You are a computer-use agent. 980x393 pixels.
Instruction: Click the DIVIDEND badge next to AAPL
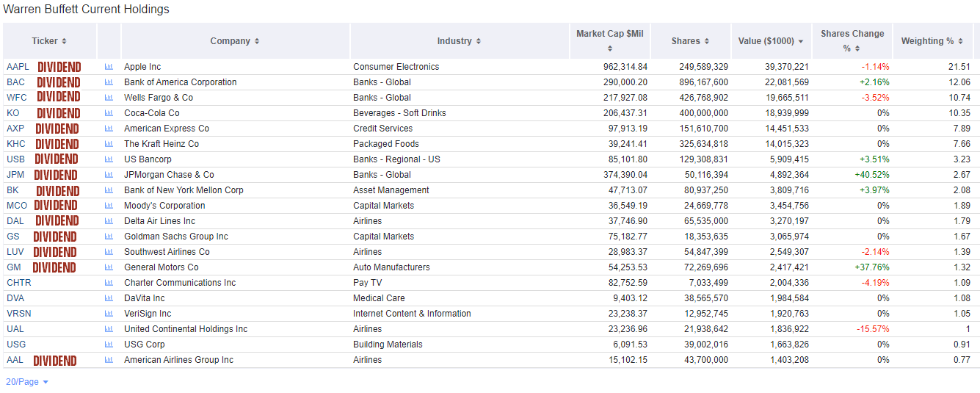pyautogui.click(x=59, y=67)
